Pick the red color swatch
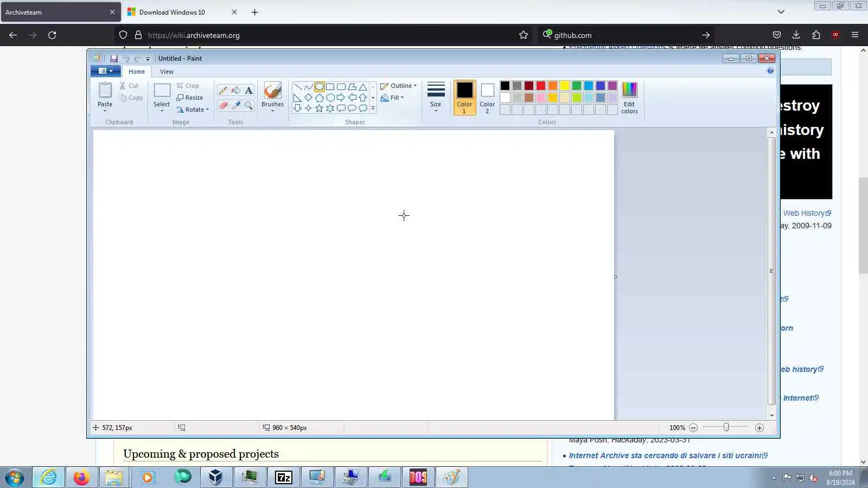868x488 pixels. [541, 86]
